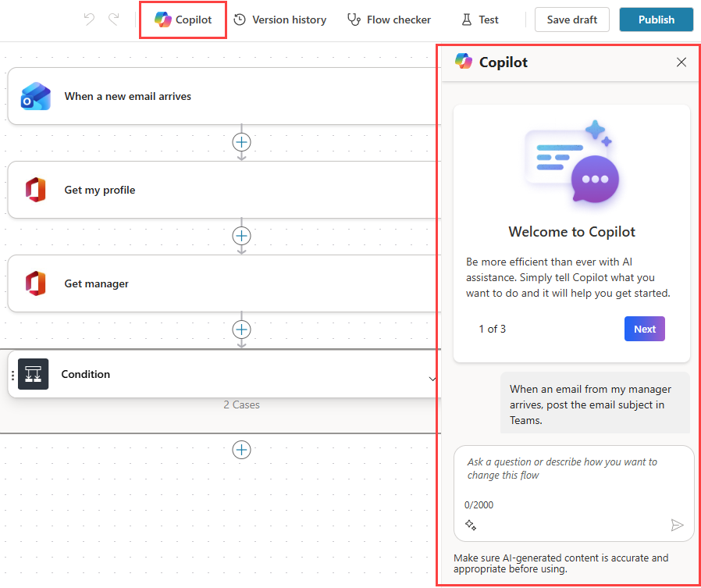
Task: Click Office icon on Get manager
Action: [x=36, y=283]
